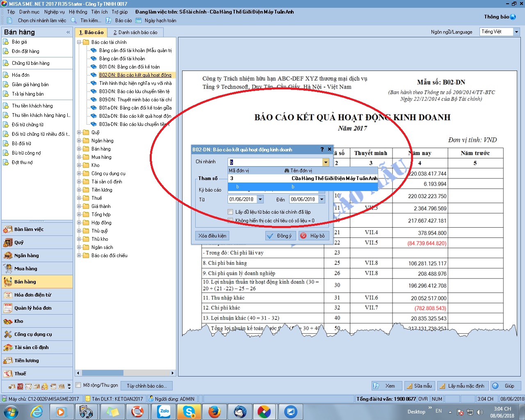The image size is (525, 420).
Task: Open the Thuế module icon
Action: (x=8, y=374)
